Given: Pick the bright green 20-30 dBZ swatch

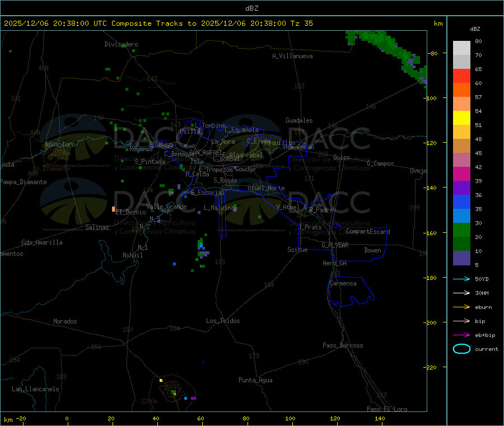Looking at the screenshot, I should 461,230.
